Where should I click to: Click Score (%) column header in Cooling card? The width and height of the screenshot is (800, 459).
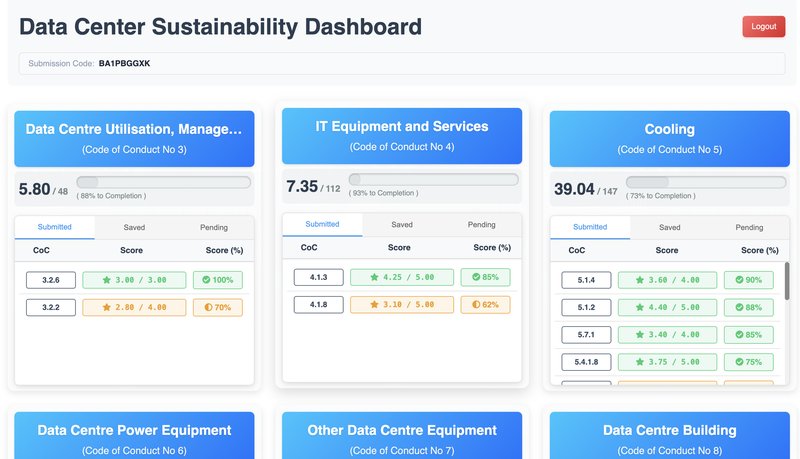tap(760, 250)
